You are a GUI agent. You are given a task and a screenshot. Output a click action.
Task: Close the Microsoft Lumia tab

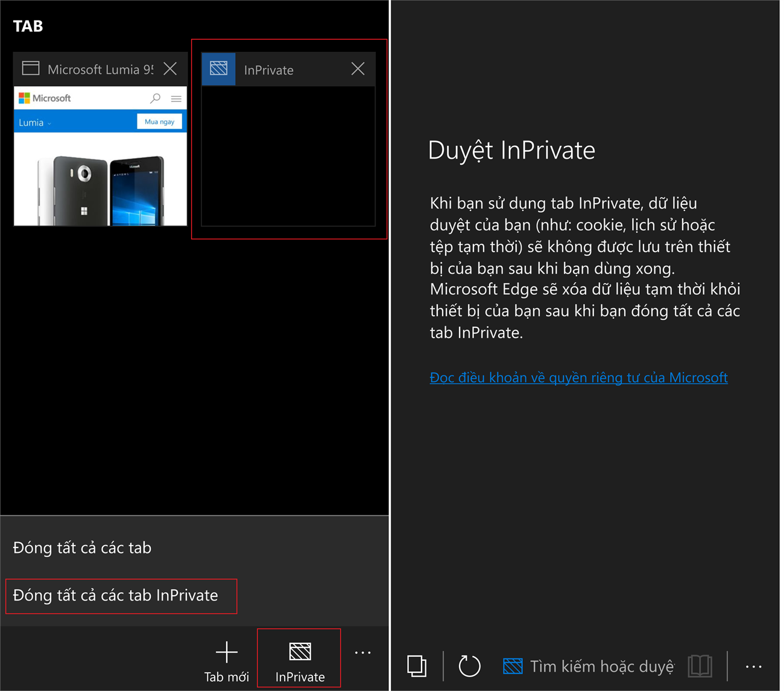(170, 69)
